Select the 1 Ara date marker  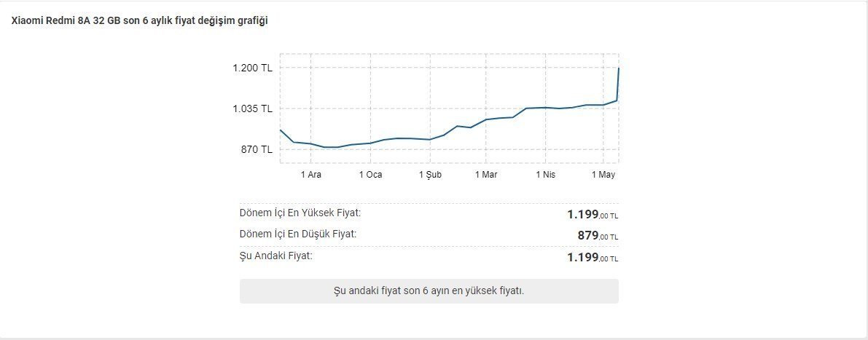click(x=311, y=175)
